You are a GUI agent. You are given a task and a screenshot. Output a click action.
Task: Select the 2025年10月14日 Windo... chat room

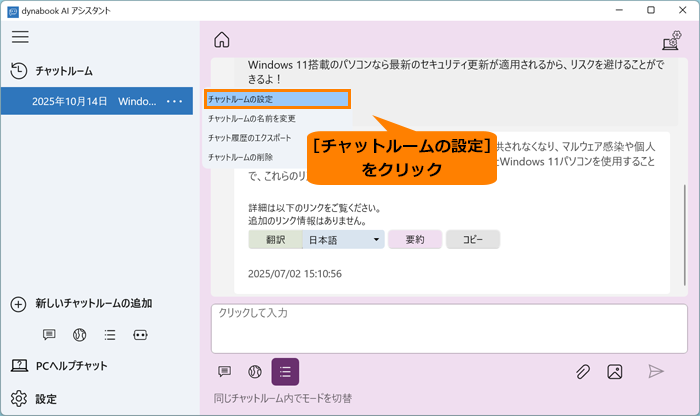97,101
